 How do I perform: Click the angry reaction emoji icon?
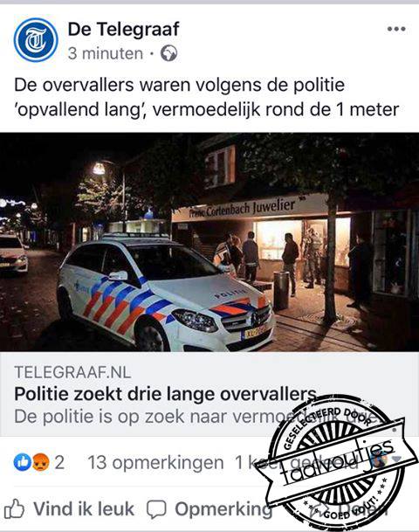click(41, 462)
